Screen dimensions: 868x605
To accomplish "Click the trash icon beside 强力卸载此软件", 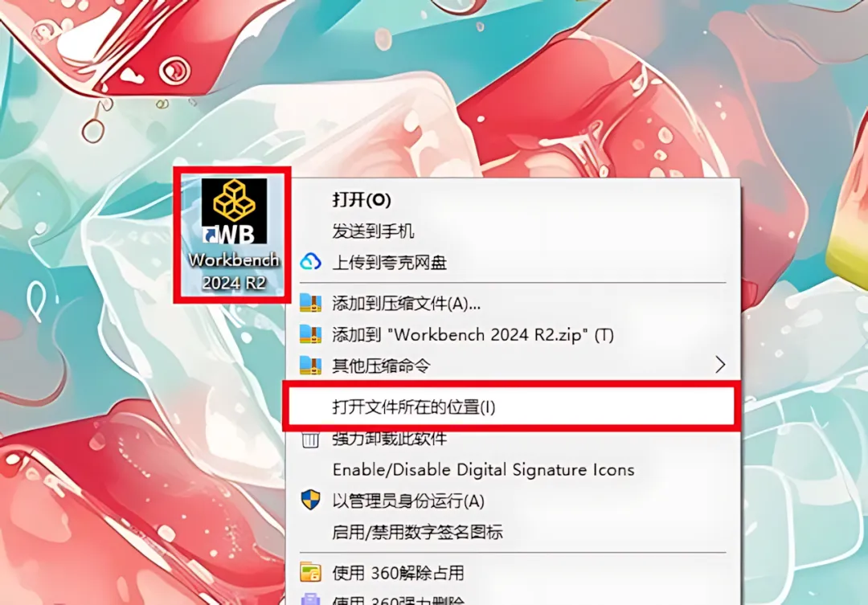I will pos(310,439).
